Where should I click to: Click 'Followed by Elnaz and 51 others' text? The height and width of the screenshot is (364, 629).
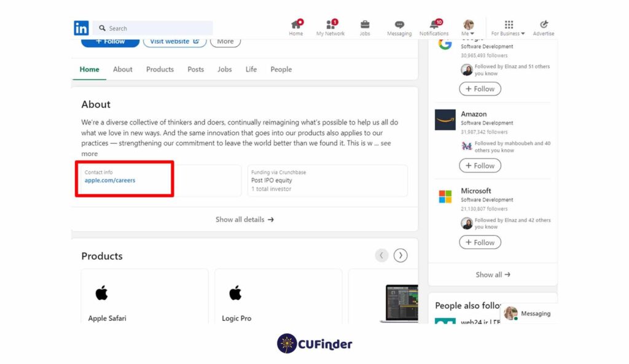(512, 70)
